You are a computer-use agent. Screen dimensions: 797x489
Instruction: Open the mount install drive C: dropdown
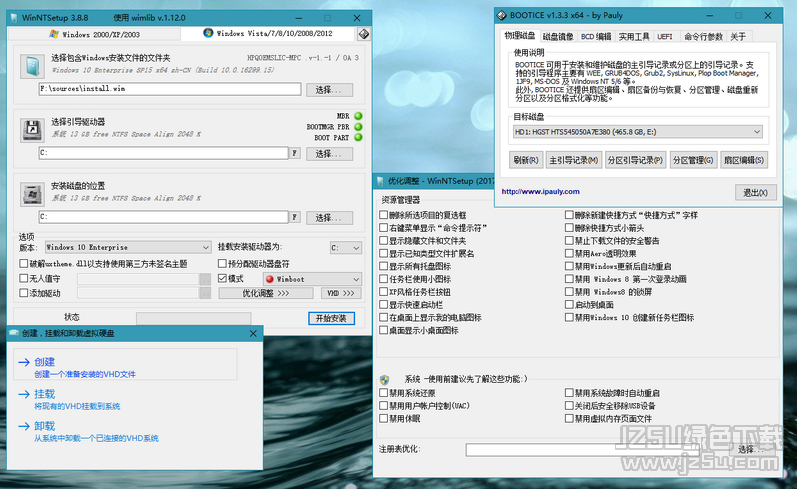pyautogui.click(x=346, y=248)
